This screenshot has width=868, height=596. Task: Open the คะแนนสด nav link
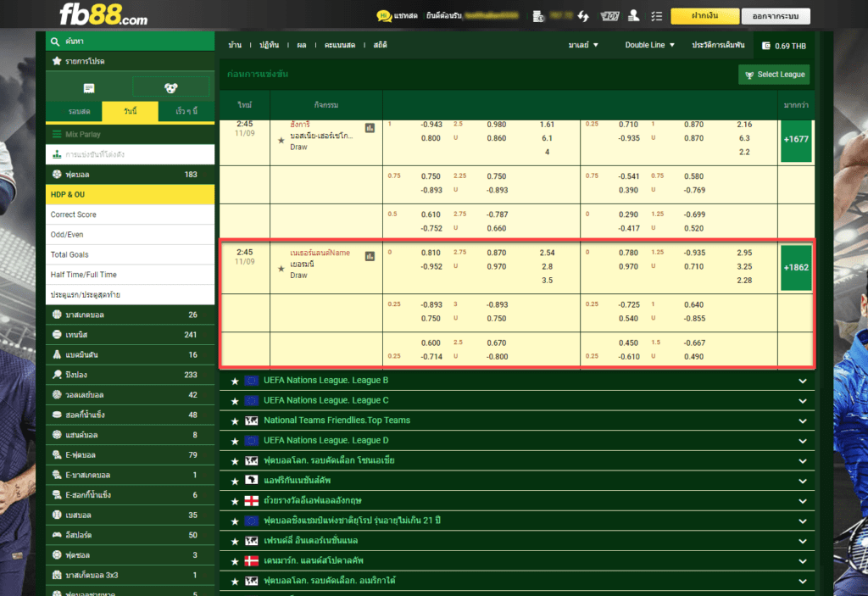339,45
